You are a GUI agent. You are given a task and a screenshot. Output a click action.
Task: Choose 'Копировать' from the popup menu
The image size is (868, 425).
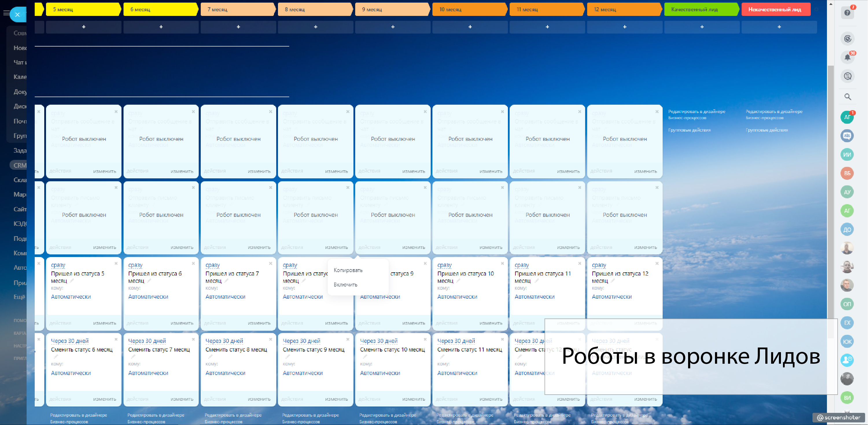[x=348, y=270]
